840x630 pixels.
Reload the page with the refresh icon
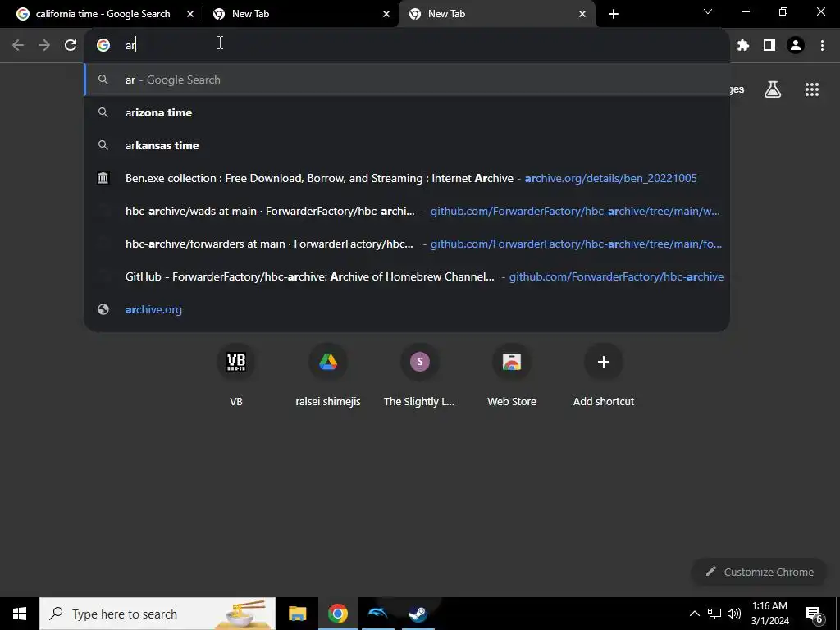coord(71,45)
